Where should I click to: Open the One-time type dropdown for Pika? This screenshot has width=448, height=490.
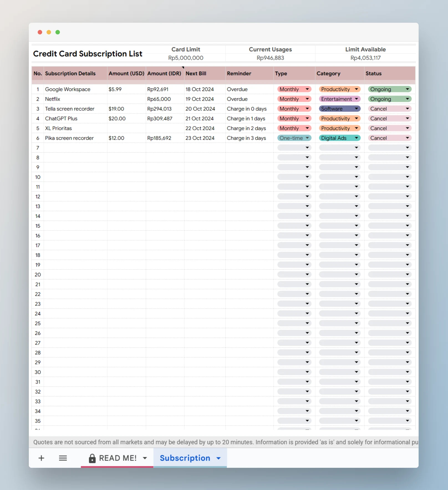click(x=294, y=138)
